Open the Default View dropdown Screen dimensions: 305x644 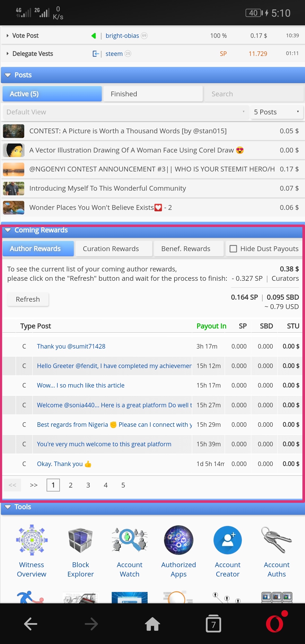click(x=126, y=112)
